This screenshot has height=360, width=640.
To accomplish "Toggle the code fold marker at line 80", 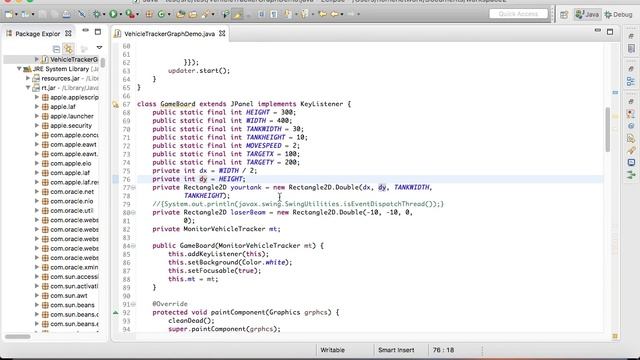I will pos(133,212).
